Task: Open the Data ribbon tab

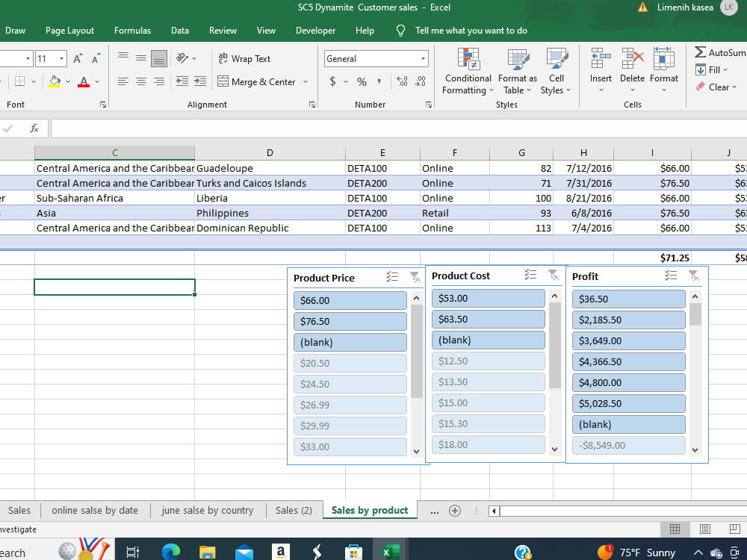Action: point(179,31)
